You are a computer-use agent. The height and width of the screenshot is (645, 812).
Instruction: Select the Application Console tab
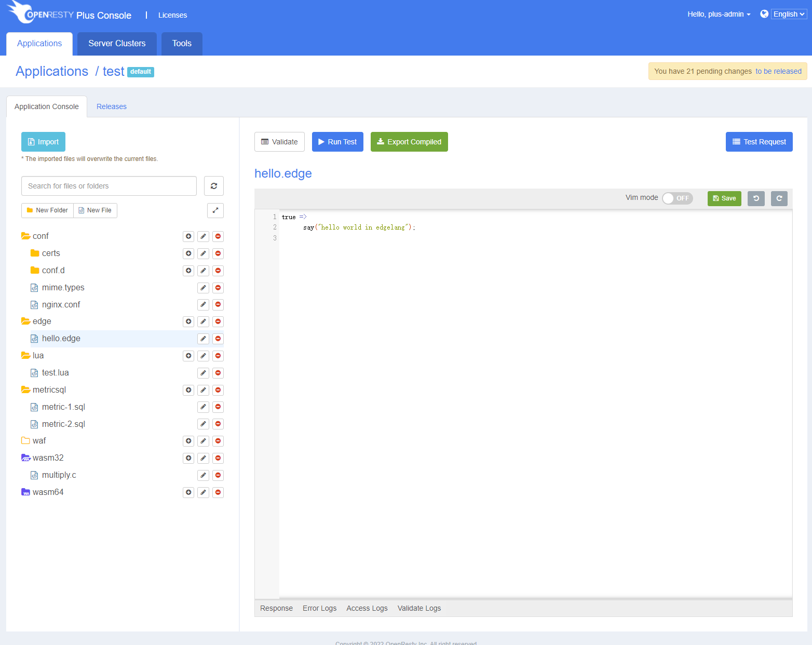click(x=47, y=106)
